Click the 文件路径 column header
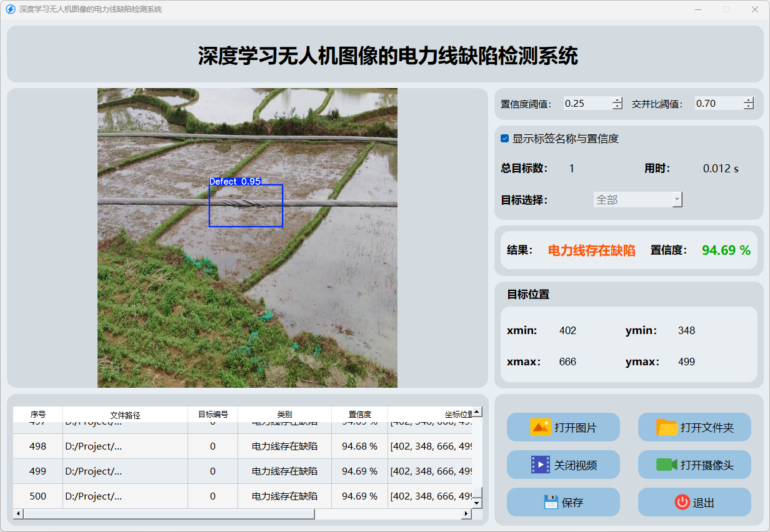The width and height of the screenshot is (770, 532). (x=125, y=415)
